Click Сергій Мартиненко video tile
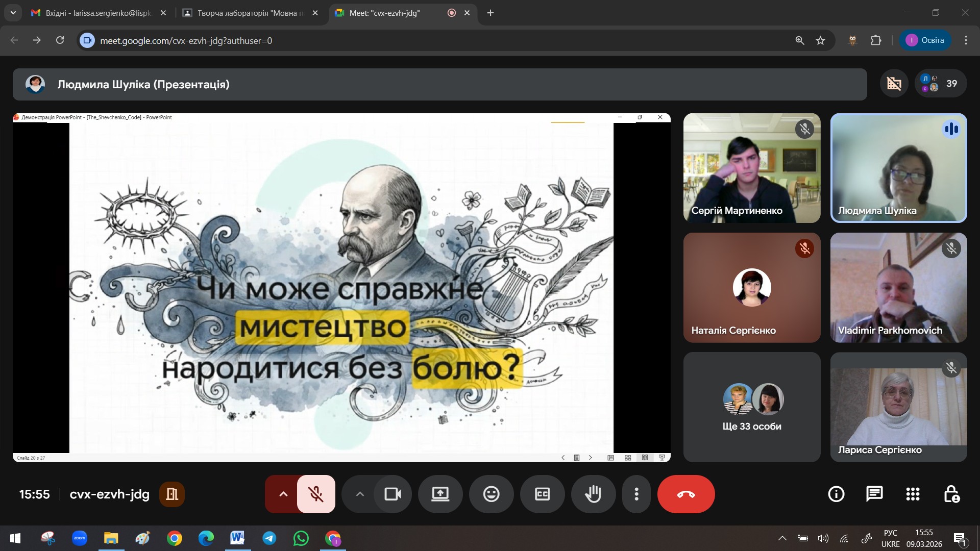 tap(751, 168)
